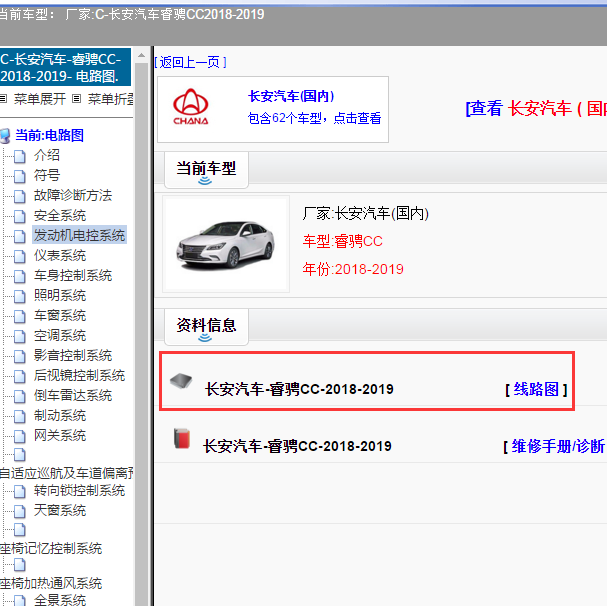Click the red book icon for 维修手册 row

[182, 438]
